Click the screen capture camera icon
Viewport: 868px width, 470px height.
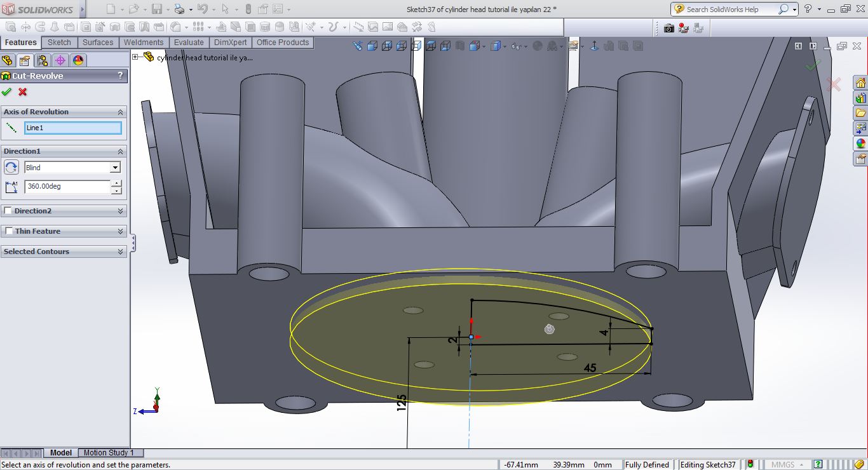(668, 28)
